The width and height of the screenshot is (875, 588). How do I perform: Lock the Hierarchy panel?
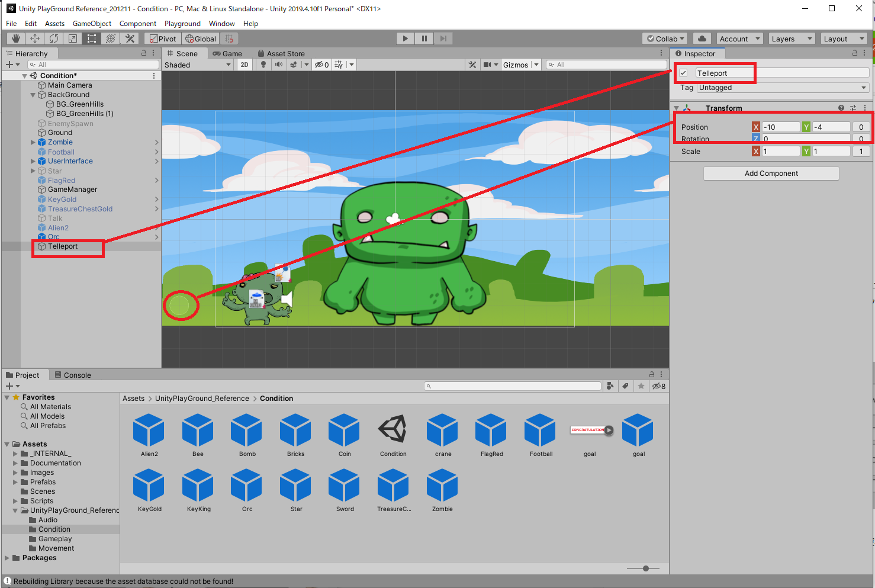pyautogui.click(x=144, y=53)
